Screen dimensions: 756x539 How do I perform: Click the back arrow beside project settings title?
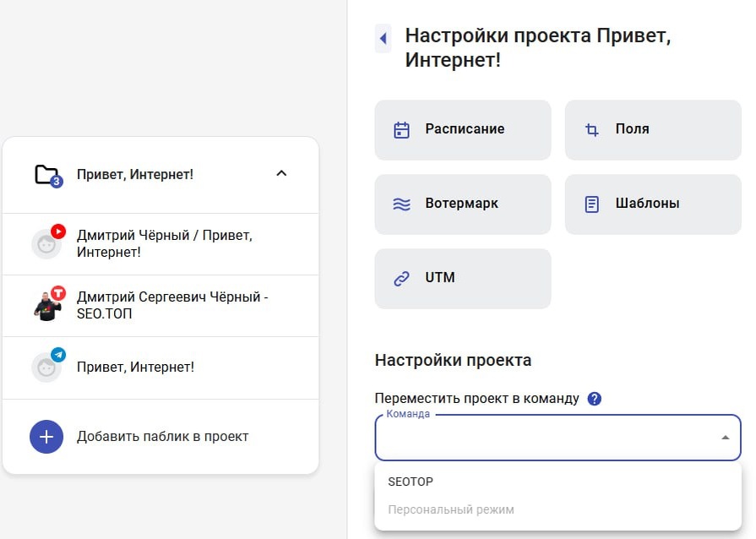tap(383, 38)
